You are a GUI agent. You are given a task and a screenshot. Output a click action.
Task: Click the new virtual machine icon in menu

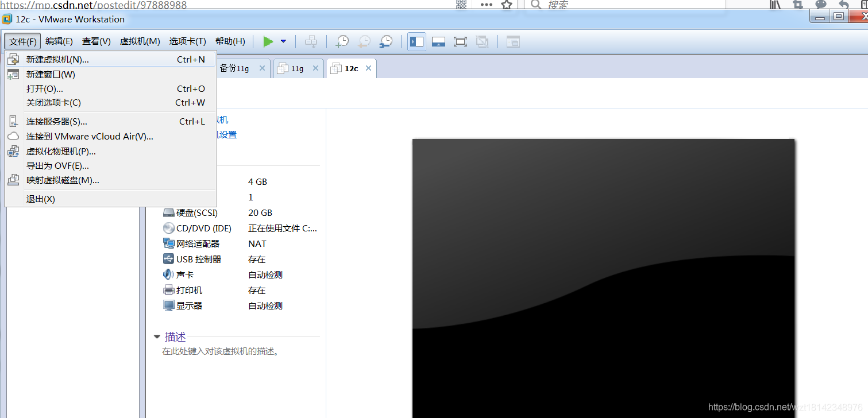[x=13, y=59]
